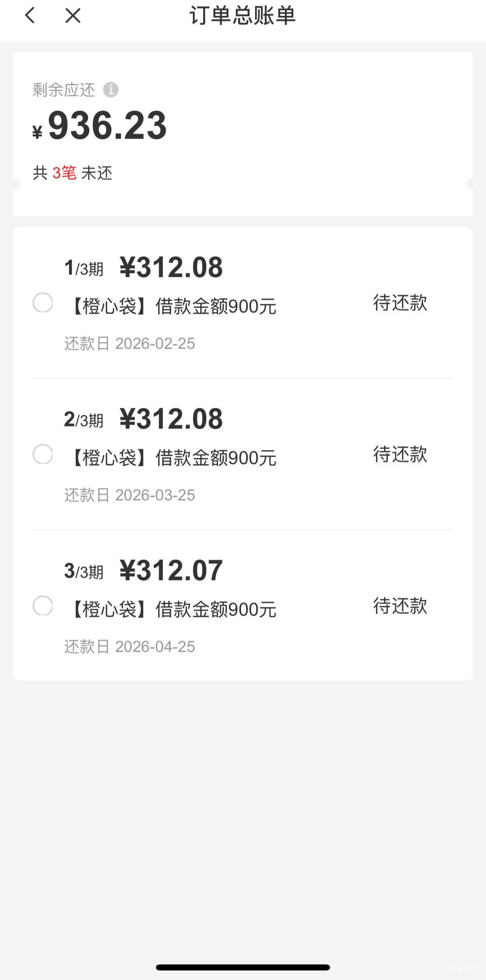Screen dimensions: 486x980
Task: Click 待还款 status for the 2026-02-25 installment
Action: click(x=400, y=303)
